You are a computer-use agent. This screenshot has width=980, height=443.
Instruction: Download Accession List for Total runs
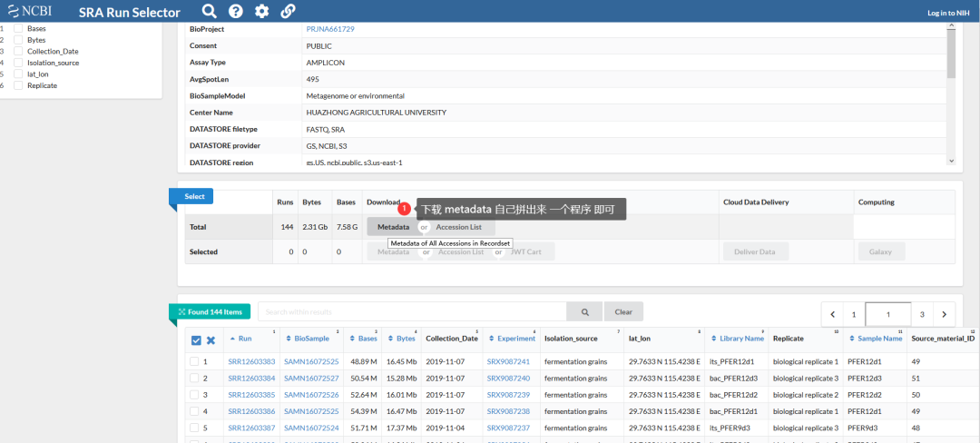tap(459, 227)
